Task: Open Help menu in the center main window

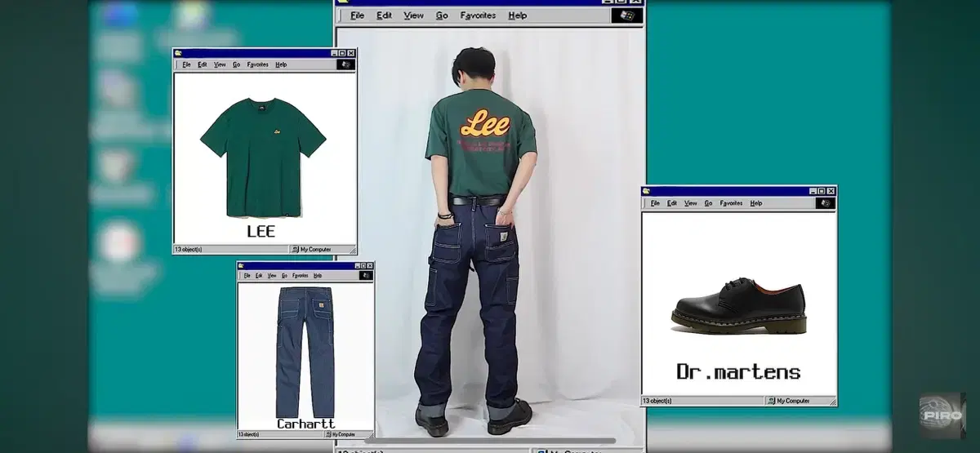Action: [518, 16]
